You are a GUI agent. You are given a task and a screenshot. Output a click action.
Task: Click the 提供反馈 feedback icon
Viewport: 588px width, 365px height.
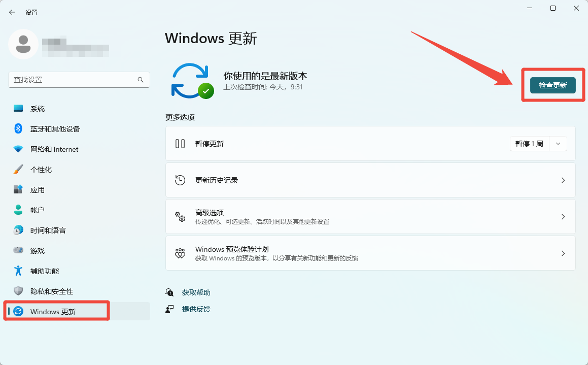tap(169, 309)
